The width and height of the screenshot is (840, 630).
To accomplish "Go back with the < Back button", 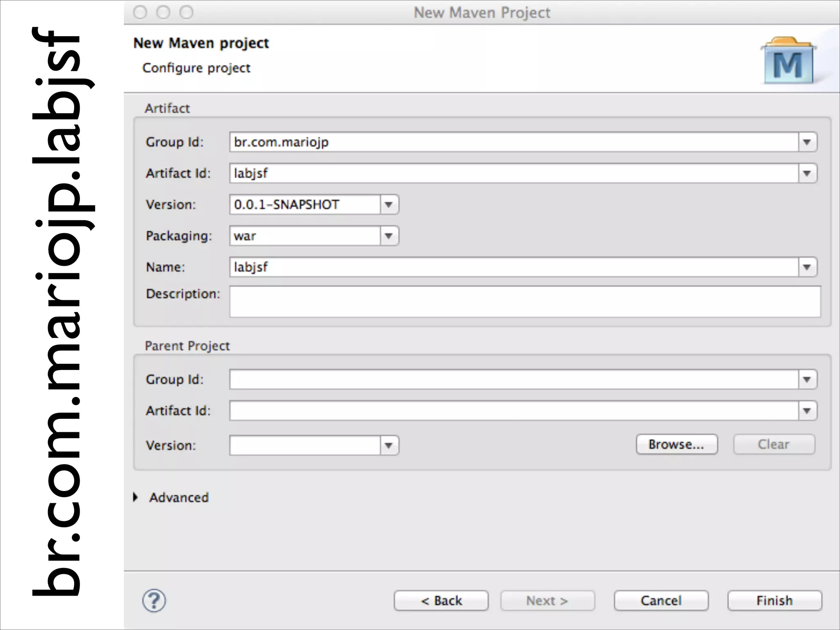I will coord(441,601).
